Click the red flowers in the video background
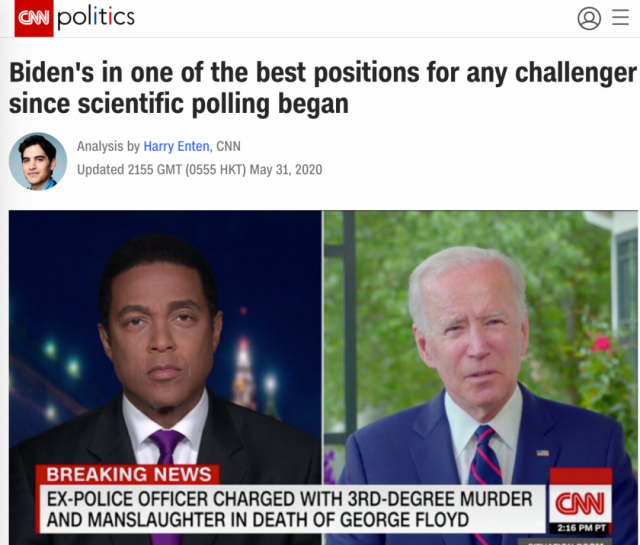Image resolution: width=640 pixels, height=545 pixels. tap(600, 341)
